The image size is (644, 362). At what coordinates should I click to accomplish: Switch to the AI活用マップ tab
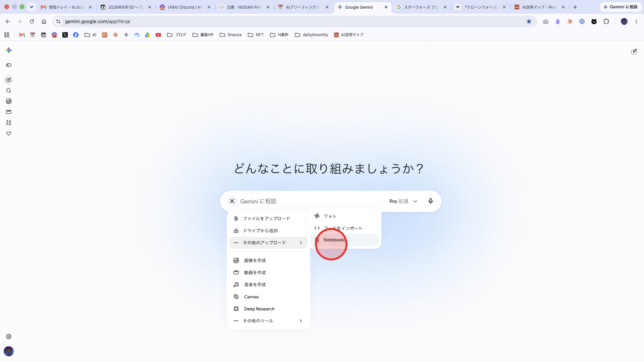[x=539, y=7]
